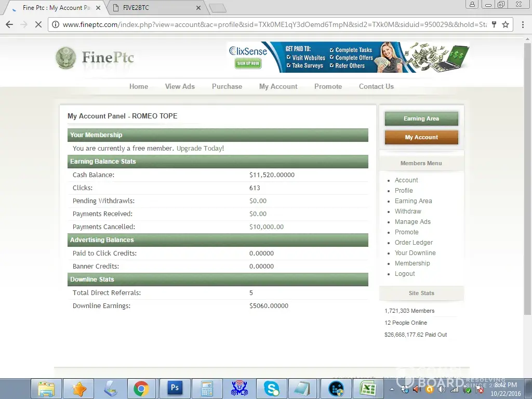
Task: Open Skype from the taskbar
Action: (x=271, y=389)
